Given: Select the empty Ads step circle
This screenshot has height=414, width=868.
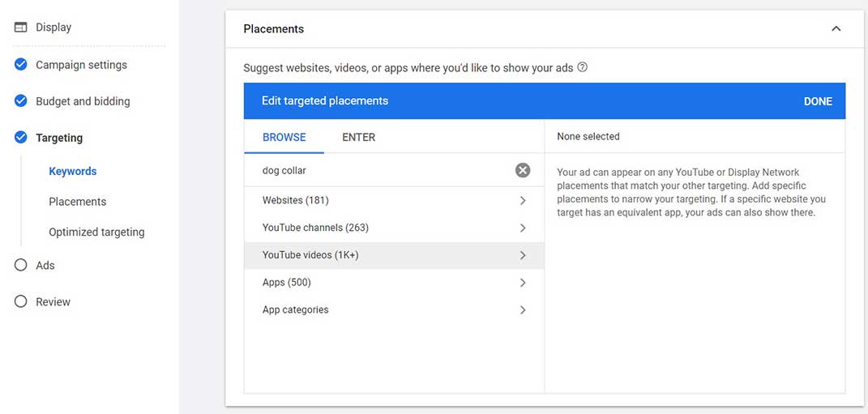Looking at the screenshot, I should (x=20, y=265).
